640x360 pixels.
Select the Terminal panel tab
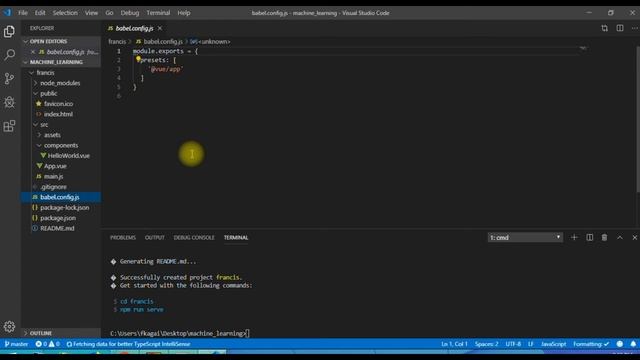pyautogui.click(x=236, y=237)
